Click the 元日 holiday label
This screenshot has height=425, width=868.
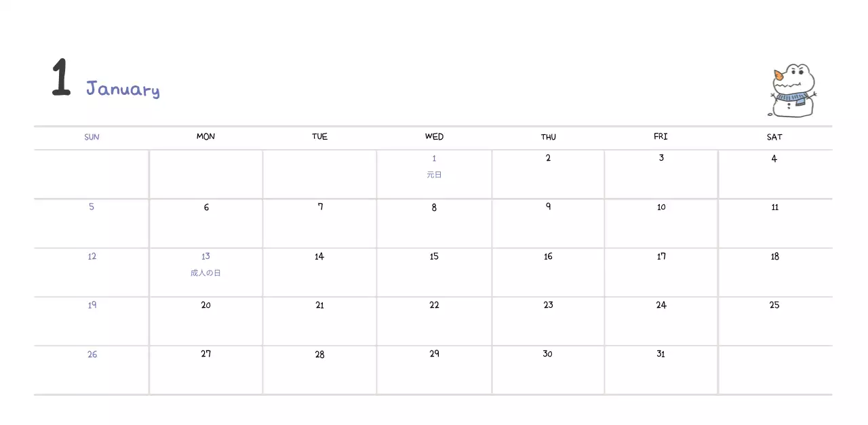click(434, 175)
